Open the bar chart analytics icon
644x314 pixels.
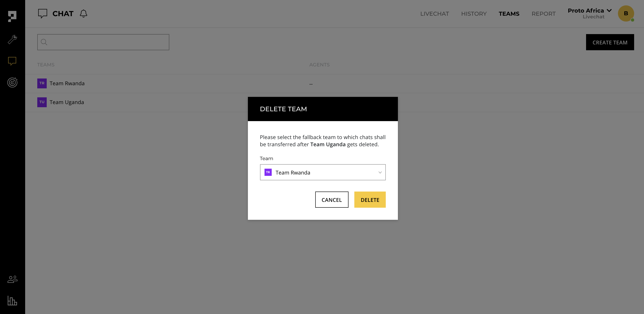point(12,301)
